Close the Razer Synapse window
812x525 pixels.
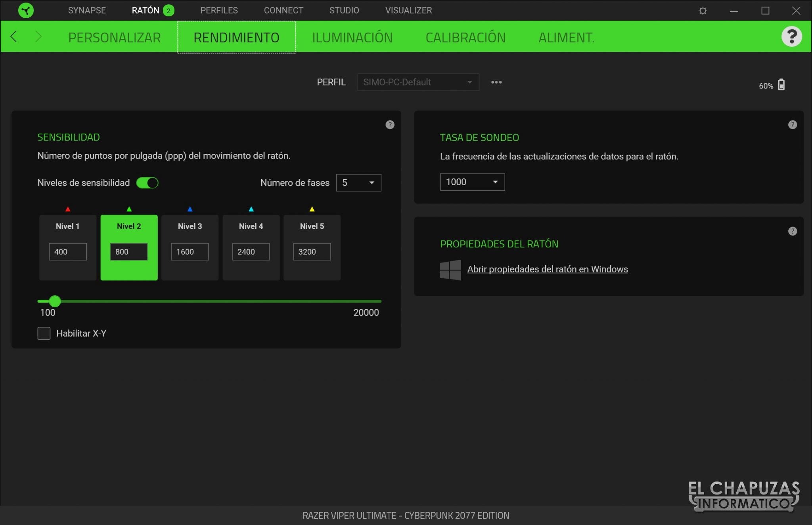796,11
